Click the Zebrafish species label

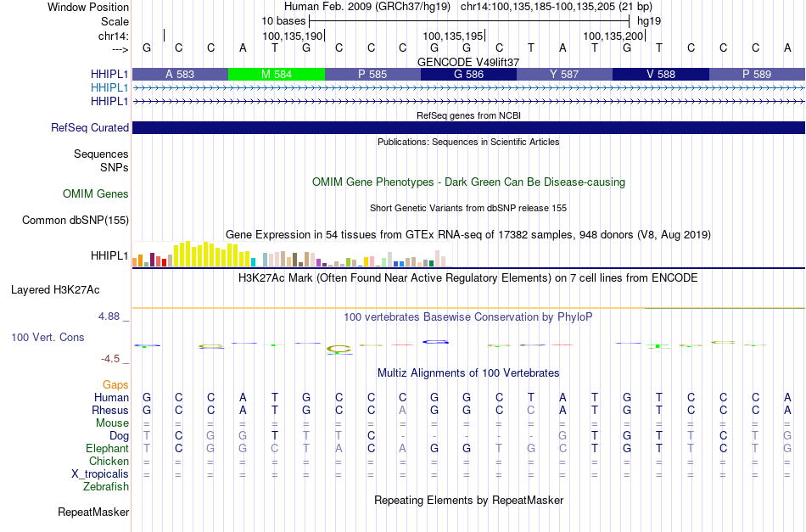[x=106, y=487]
